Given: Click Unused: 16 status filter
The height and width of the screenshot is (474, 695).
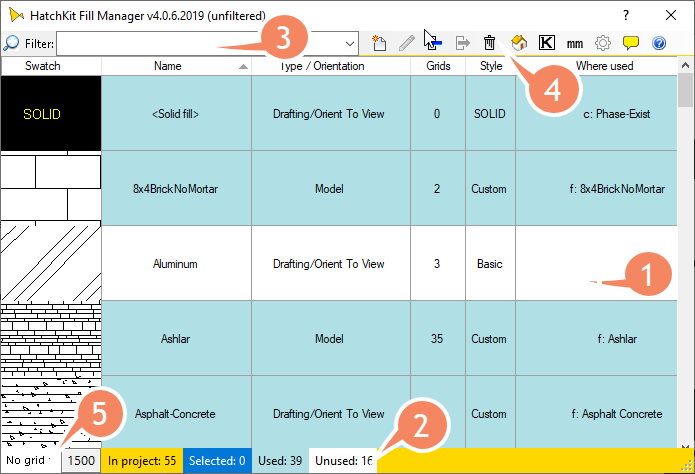Looking at the screenshot, I should [343, 460].
